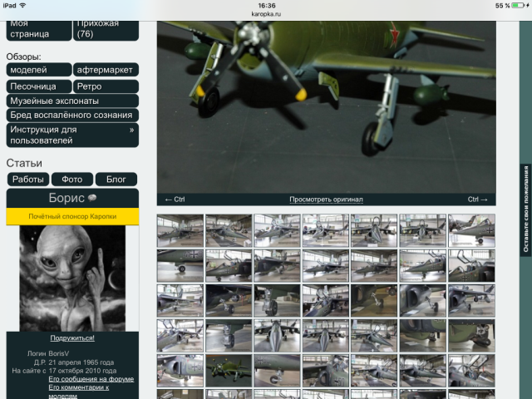Select first thumbnail in top gallery row
The width and height of the screenshot is (532, 399).
[x=180, y=230]
